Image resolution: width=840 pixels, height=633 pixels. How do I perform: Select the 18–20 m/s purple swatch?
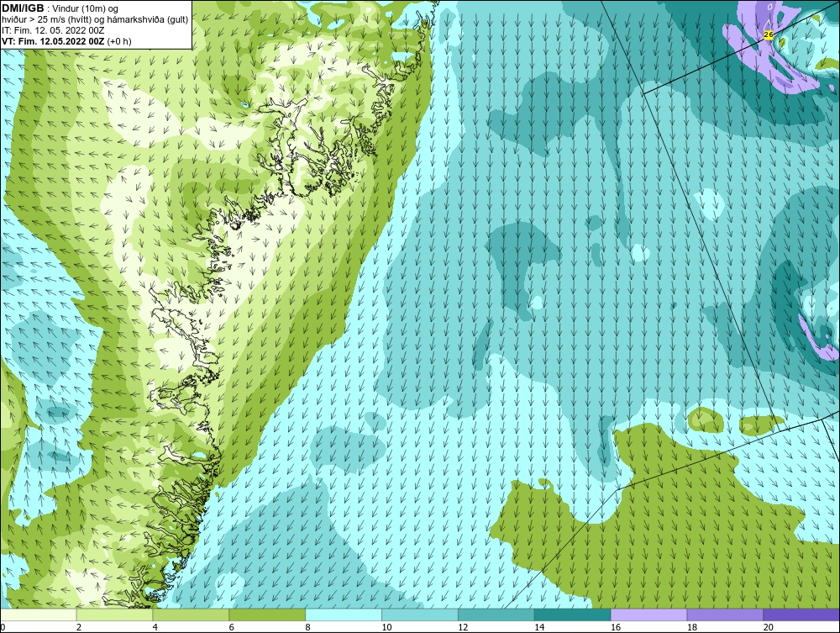725,615
